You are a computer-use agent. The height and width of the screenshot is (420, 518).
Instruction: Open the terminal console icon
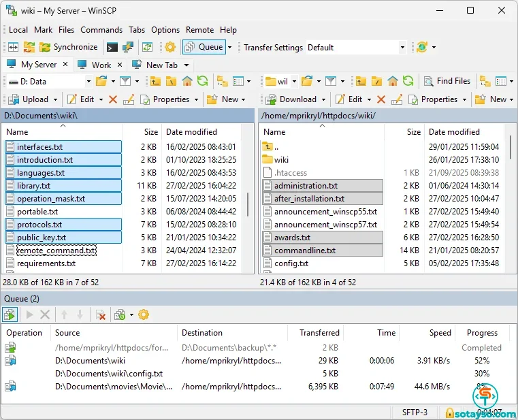point(112,47)
